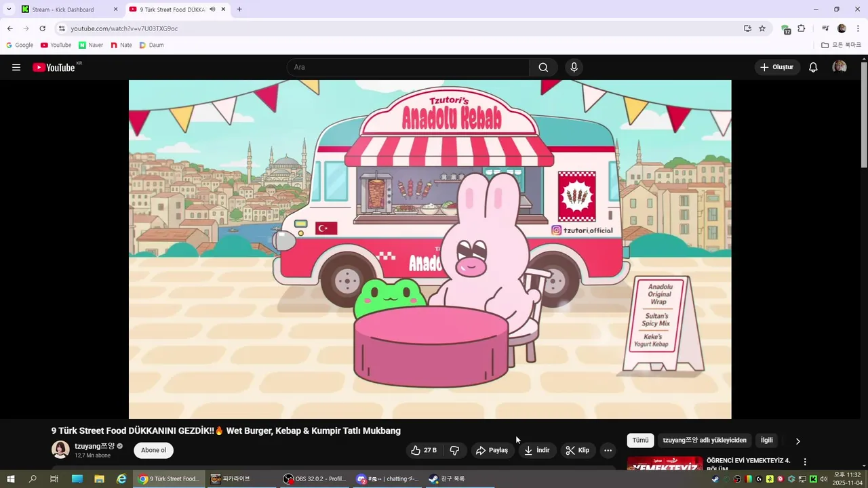Select the Tümü chip
Viewport: 868px width, 488px height.
point(640,441)
